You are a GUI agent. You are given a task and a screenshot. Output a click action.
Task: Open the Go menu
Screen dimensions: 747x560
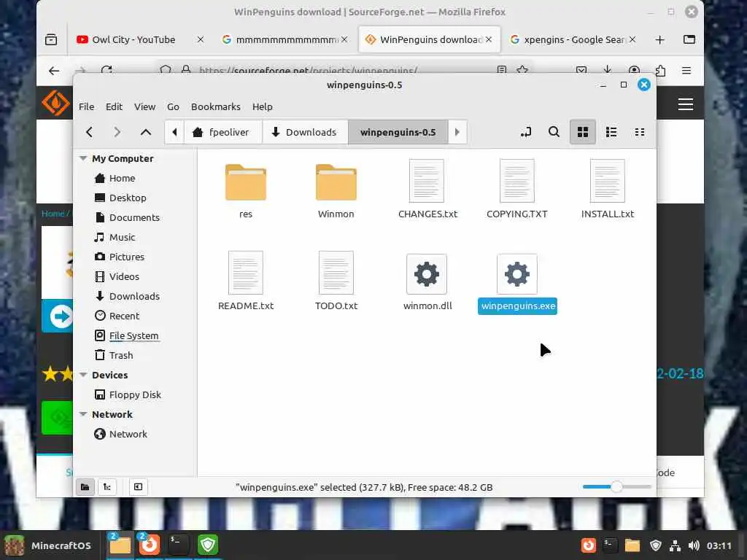click(x=173, y=106)
